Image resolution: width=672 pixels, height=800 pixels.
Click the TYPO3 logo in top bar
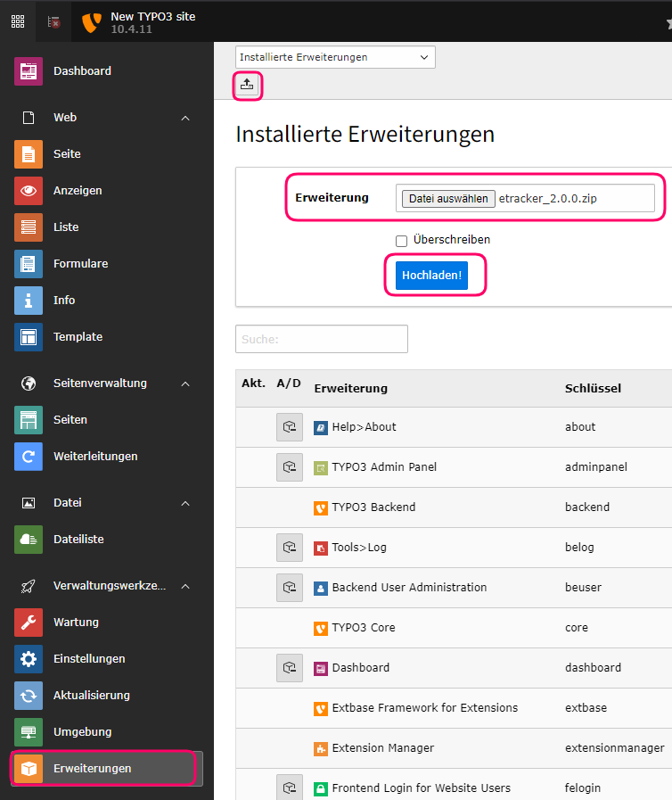click(91, 23)
